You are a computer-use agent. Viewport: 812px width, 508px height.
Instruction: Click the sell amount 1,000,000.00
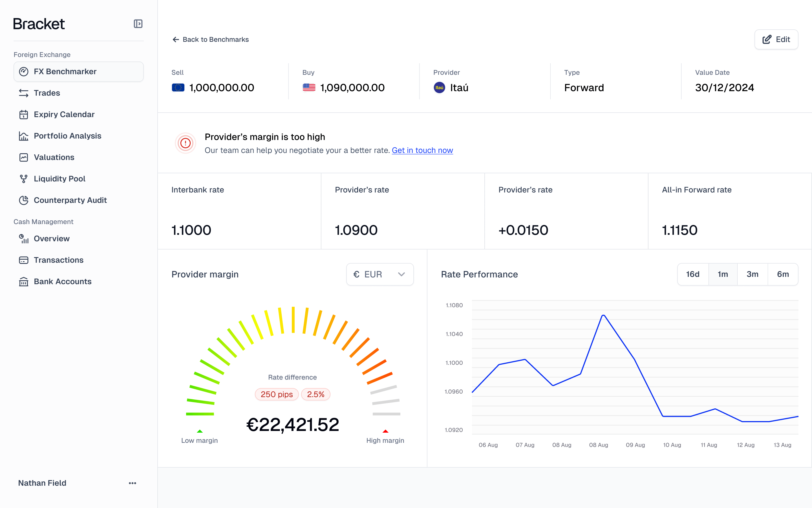click(x=221, y=88)
